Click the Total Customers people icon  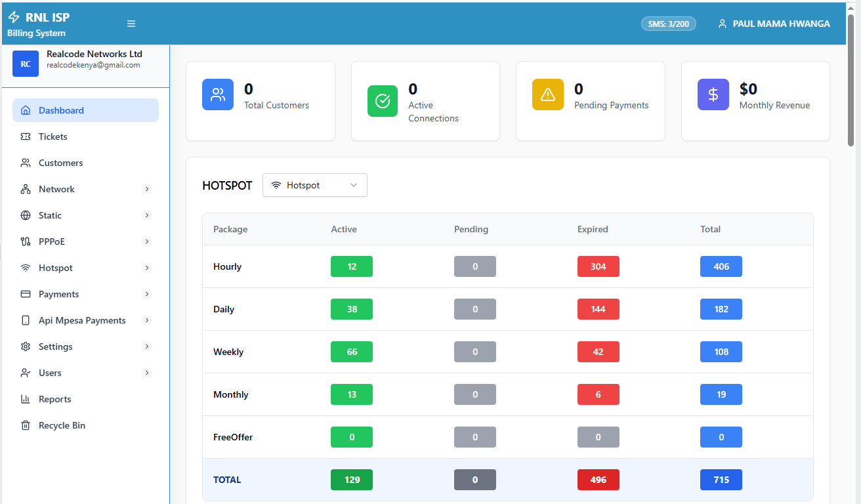coord(218,94)
